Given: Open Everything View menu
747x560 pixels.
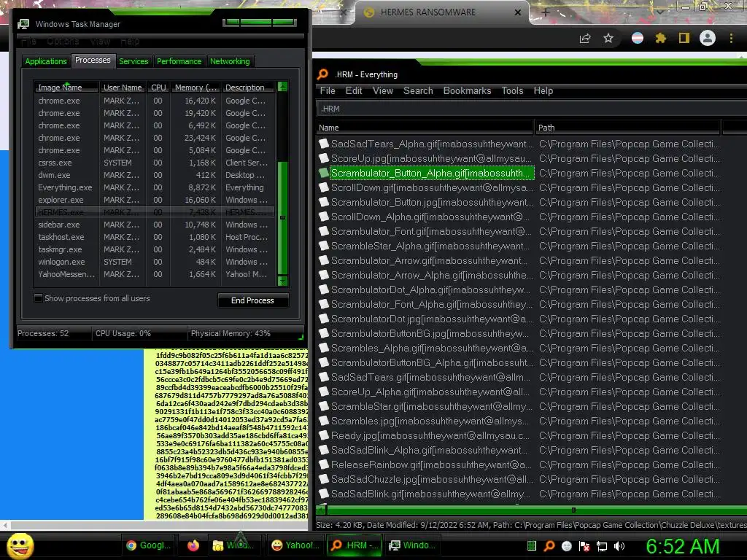Looking at the screenshot, I should point(382,90).
